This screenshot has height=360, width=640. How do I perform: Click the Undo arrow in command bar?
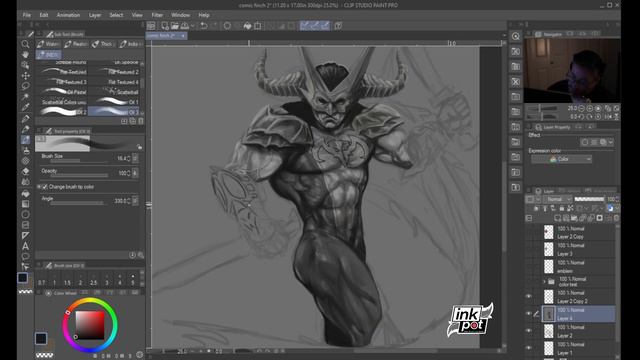(x=204, y=26)
